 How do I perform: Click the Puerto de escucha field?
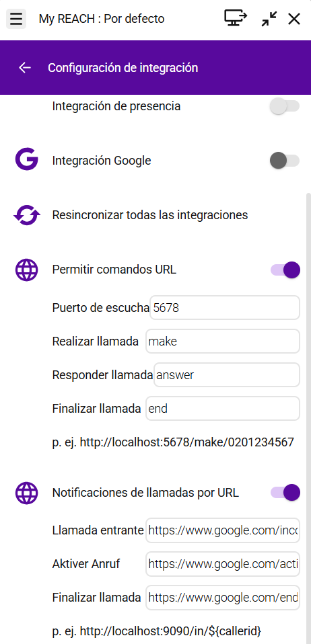pyautogui.click(x=225, y=307)
